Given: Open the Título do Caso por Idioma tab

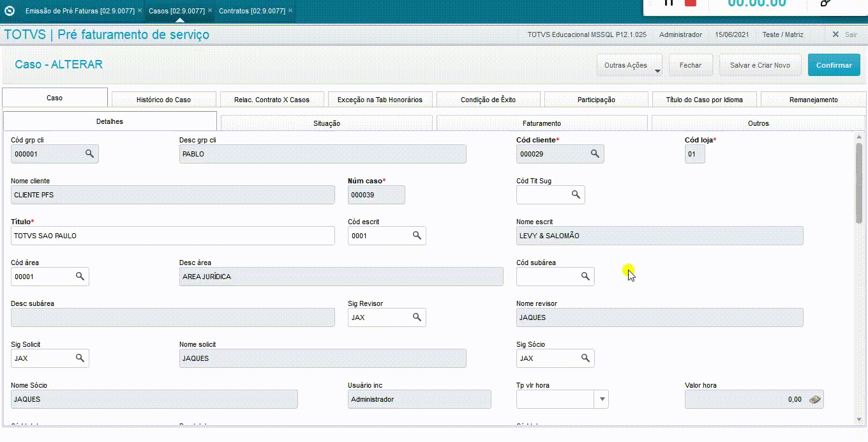Looking at the screenshot, I should tap(705, 100).
